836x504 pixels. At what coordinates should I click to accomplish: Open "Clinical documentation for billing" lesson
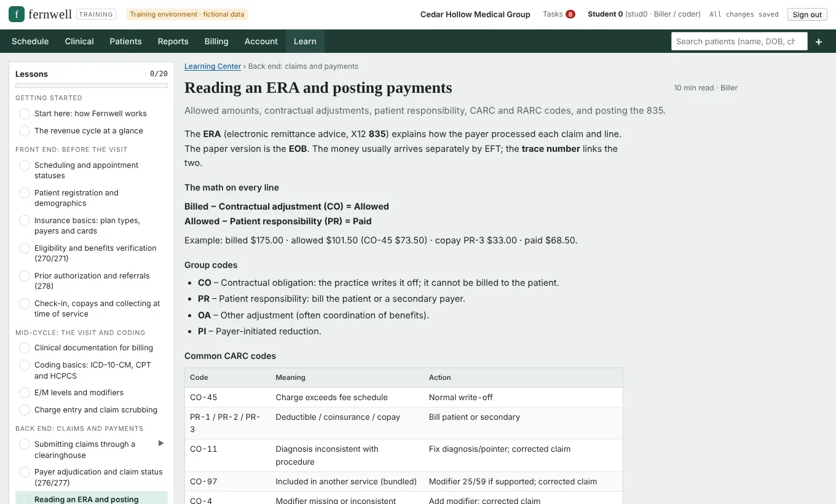pyautogui.click(x=93, y=348)
